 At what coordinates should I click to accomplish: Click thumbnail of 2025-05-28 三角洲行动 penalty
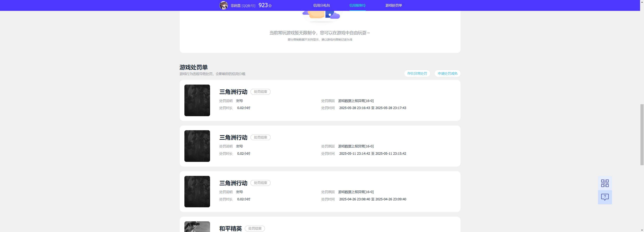(197, 100)
